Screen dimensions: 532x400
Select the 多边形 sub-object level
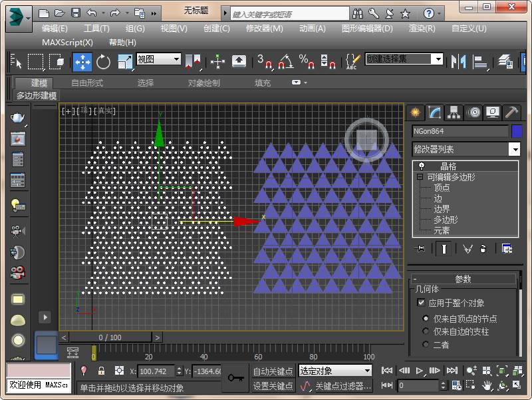pyautogui.click(x=446, y=220)
